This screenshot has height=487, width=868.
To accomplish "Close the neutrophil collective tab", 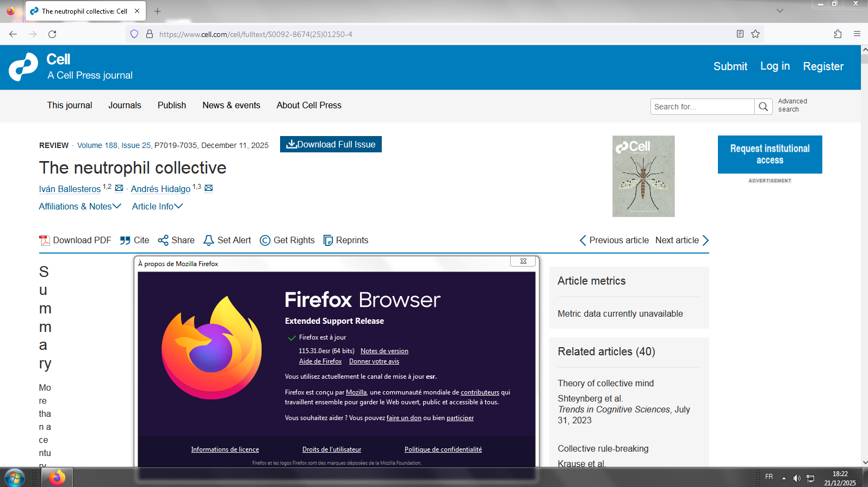I will [x=137, y=11].
